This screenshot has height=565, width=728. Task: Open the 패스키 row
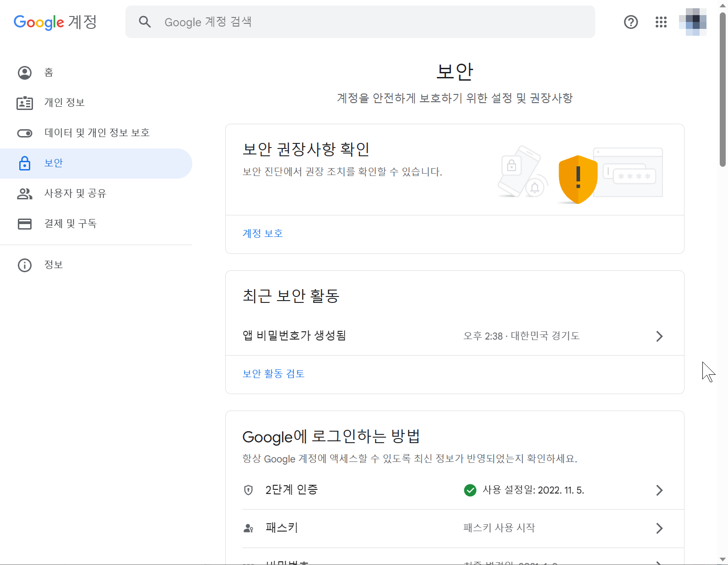click(x=455, y=528)
